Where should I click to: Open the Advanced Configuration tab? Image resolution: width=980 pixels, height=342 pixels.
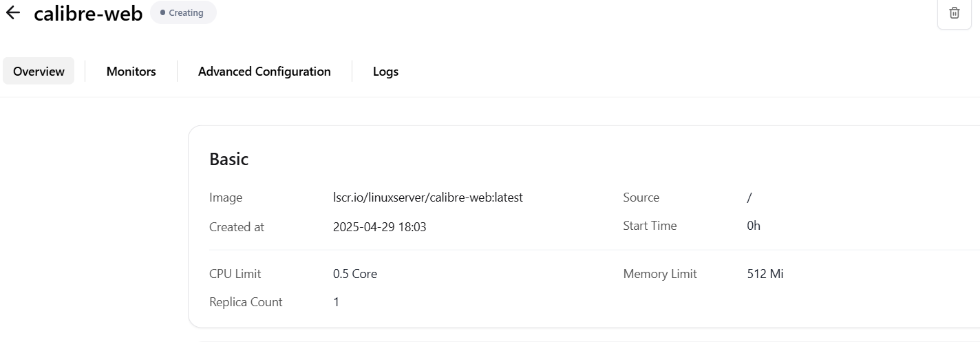pos(264,71)
